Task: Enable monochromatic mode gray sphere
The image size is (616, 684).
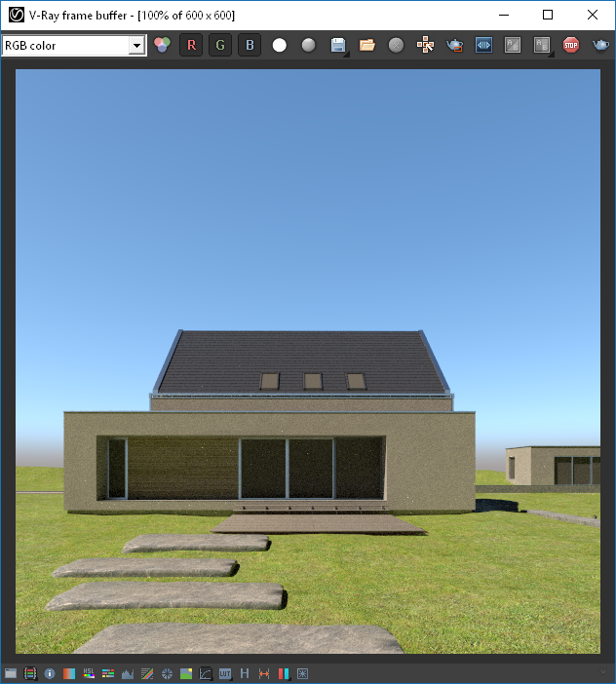Action: pos(308,46)
